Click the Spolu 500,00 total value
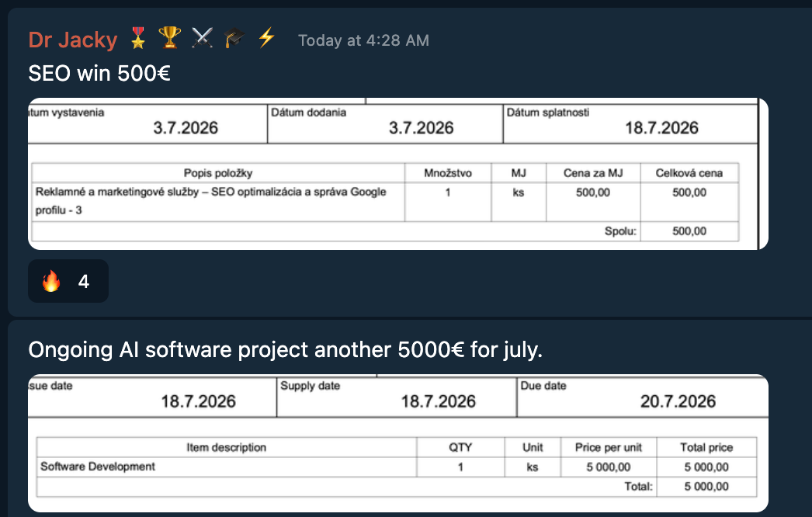Screen dimensions: 812x517 coord(689,231)
